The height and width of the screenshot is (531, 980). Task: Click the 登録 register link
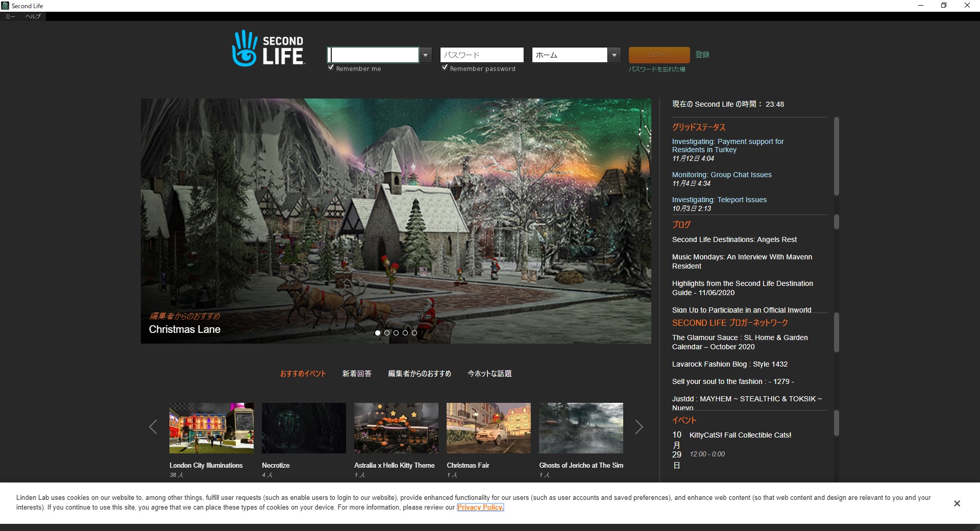coord(702,55)
